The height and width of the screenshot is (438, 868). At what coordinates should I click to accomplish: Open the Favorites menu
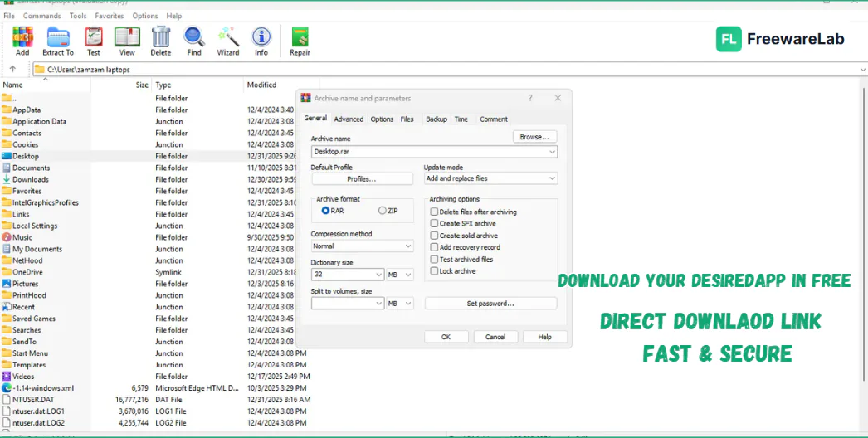(109, 16)
